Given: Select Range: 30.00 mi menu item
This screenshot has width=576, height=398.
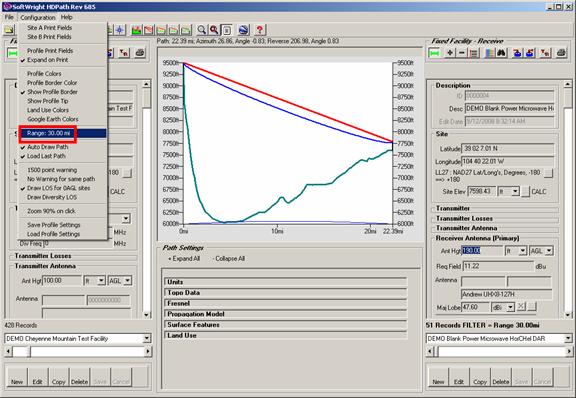Looking at the screenshot, I should [x=62, y=133].
